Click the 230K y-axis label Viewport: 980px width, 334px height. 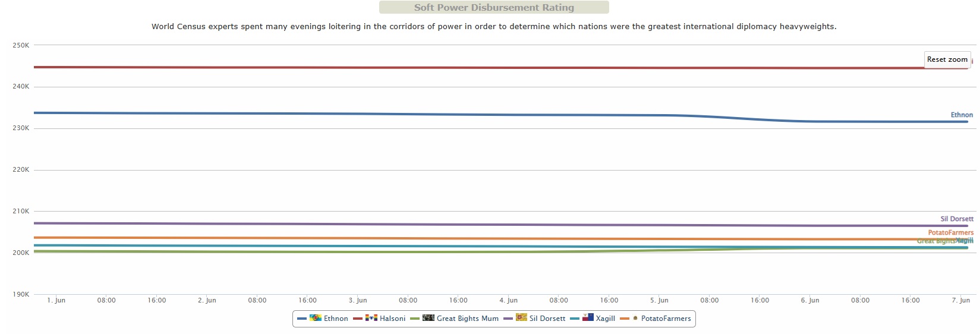(21, 128)
